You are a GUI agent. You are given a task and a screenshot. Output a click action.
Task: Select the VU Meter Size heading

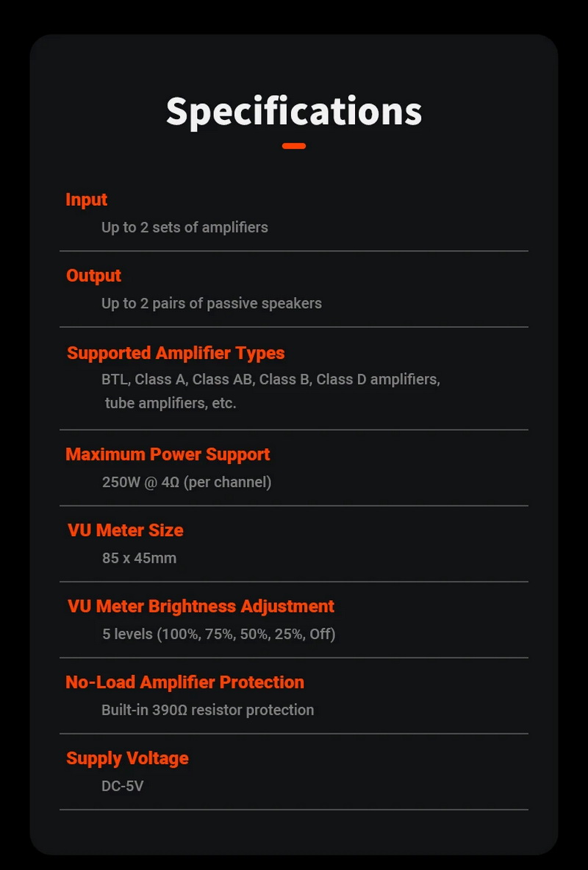pyautogui.click(x=125, y=530)
